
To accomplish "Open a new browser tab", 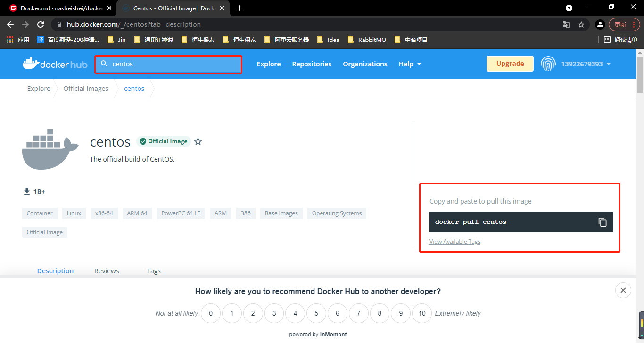I will (x=240, y=8).
